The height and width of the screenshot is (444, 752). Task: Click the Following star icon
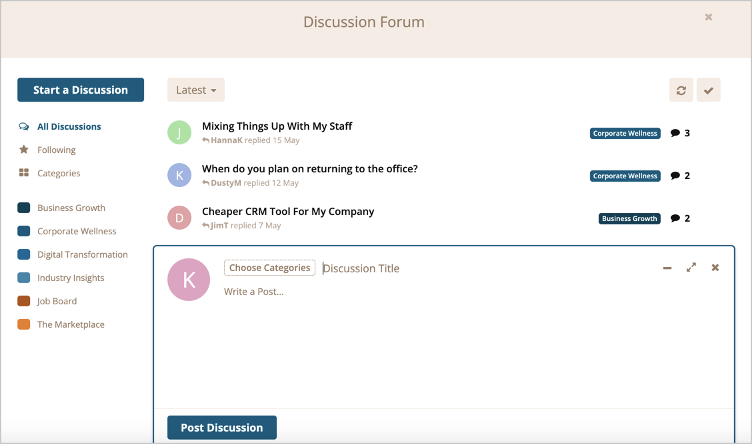click(24, 150)
